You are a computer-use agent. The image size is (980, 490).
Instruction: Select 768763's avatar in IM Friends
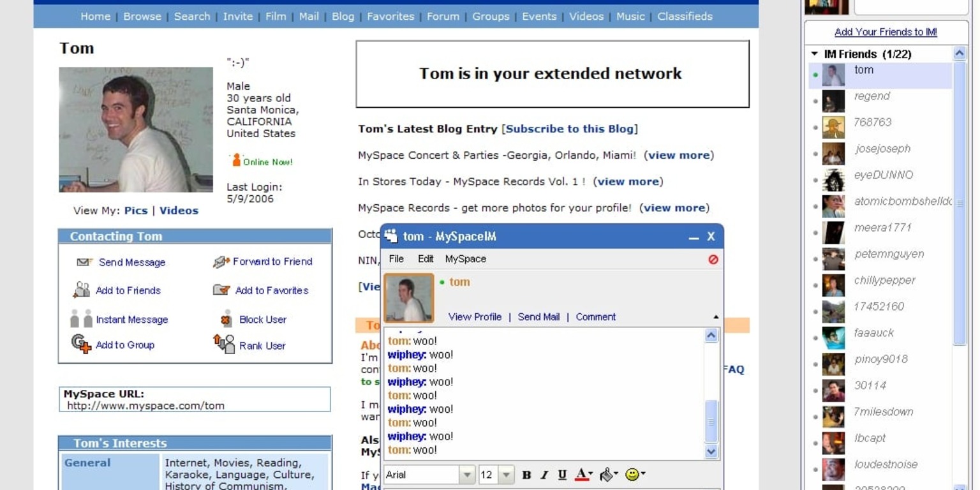[x=833, y=128]
